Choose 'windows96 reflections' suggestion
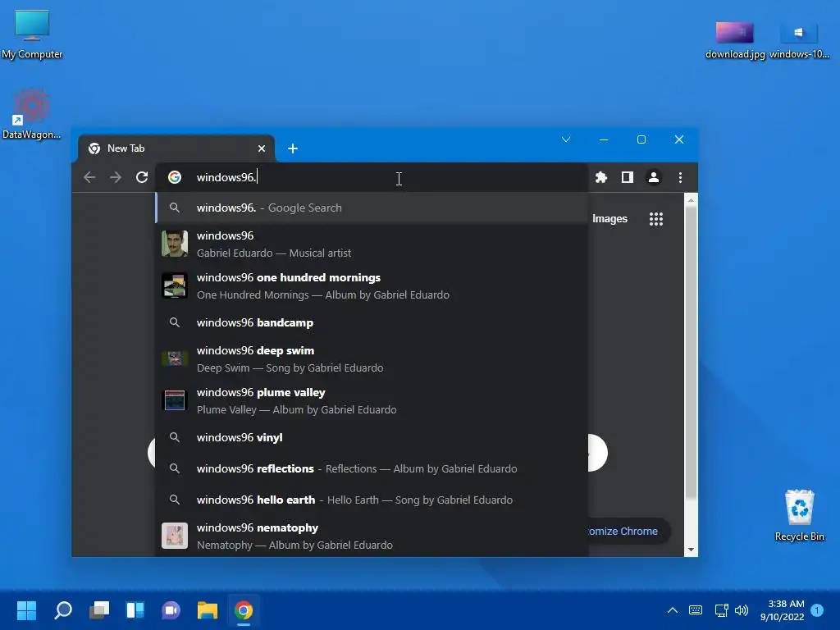The width and height of the screenshot is (840, 630). tap(372, 468)
